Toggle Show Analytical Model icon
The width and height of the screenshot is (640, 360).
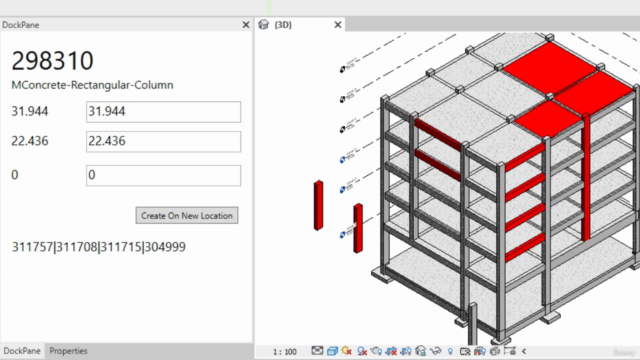point(480,351)
